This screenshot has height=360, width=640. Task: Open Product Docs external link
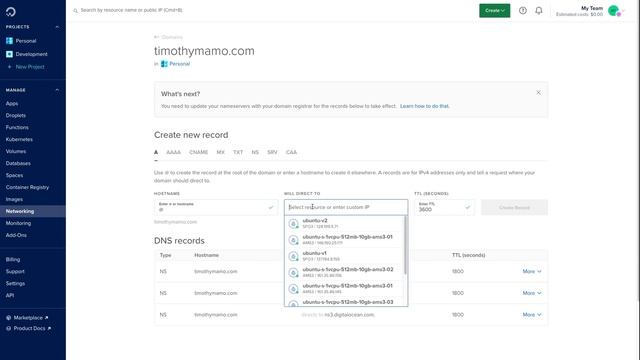(29, 328)
